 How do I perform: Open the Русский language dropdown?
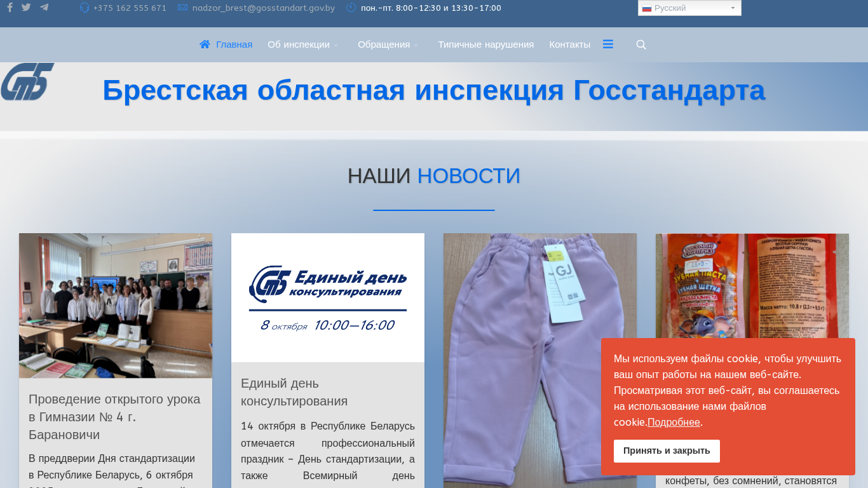pyautogui.click(x=689, y=8)
